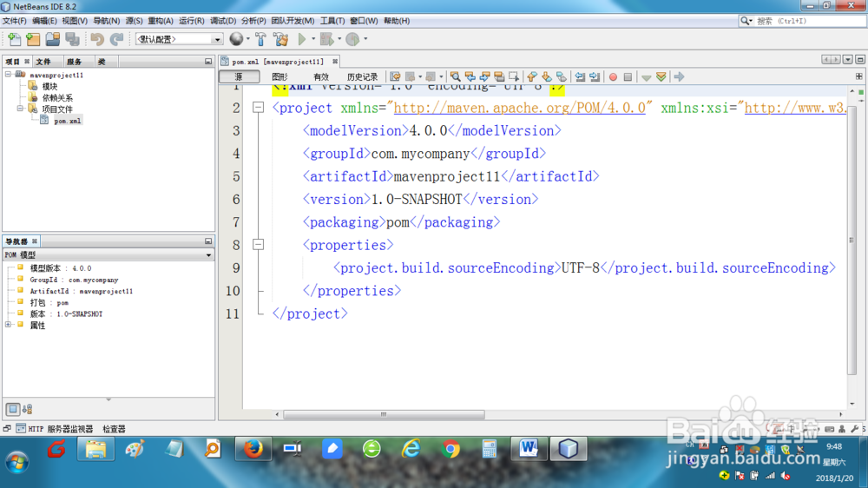Screen dimensions: 868x488
Task: Click the Clean and Build icon
Action: pyautogui.click(x=281, y=39)
